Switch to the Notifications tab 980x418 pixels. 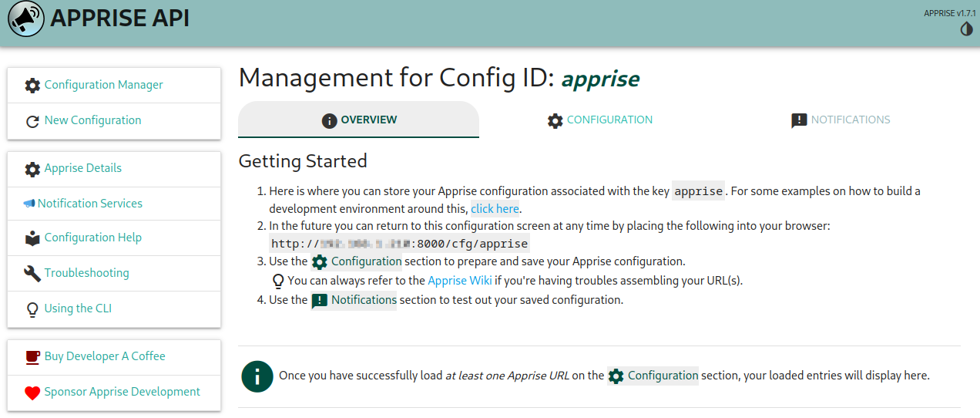tap(841, 120)
